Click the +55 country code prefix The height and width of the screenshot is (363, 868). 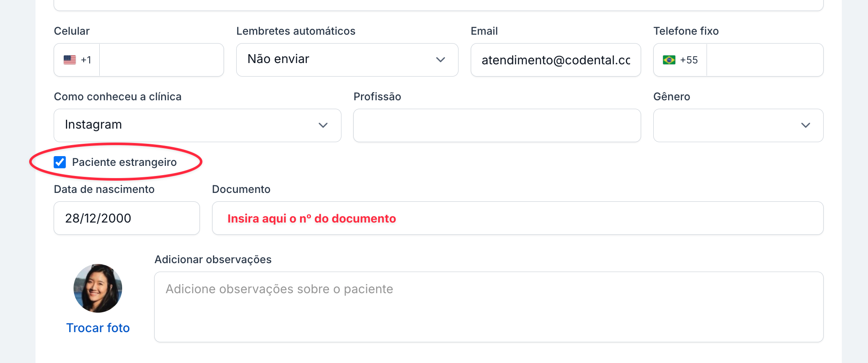(x=689, y=60)
